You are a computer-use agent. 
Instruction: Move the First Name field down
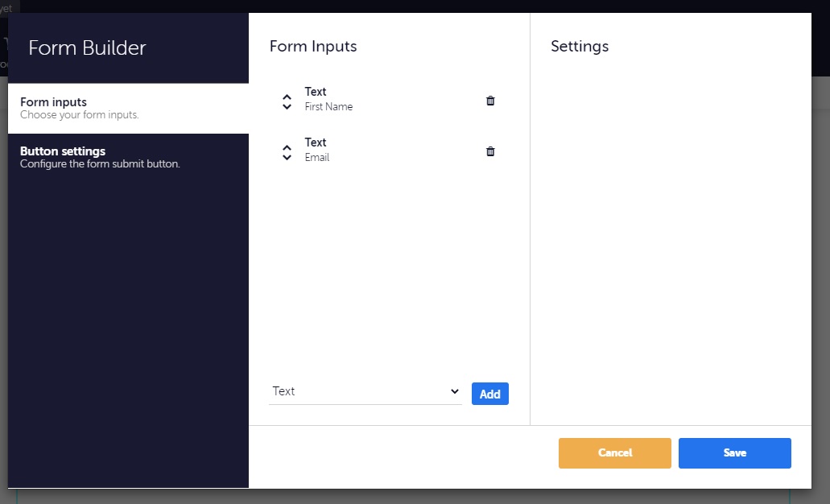coord(287,105)
